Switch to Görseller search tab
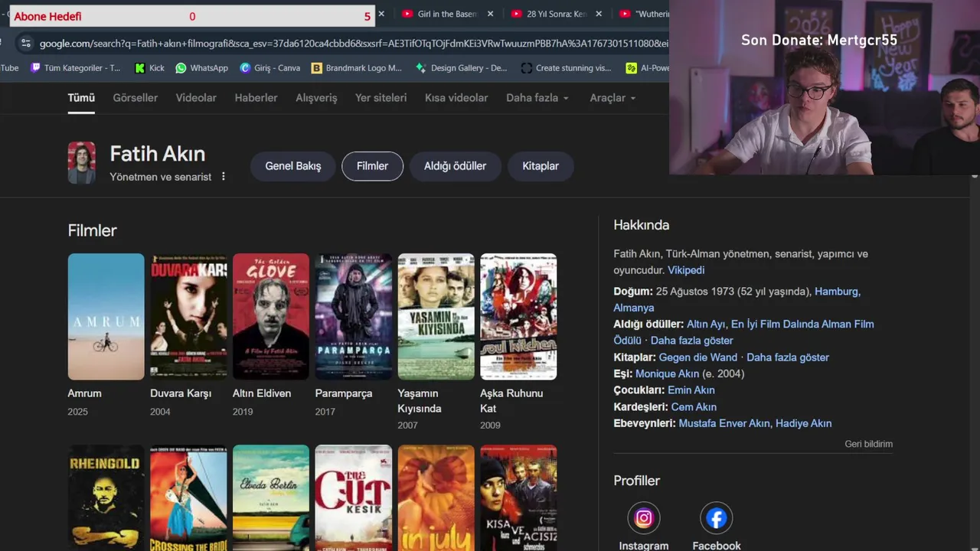This screenshot has width=980, height=551. pos(136,98)
